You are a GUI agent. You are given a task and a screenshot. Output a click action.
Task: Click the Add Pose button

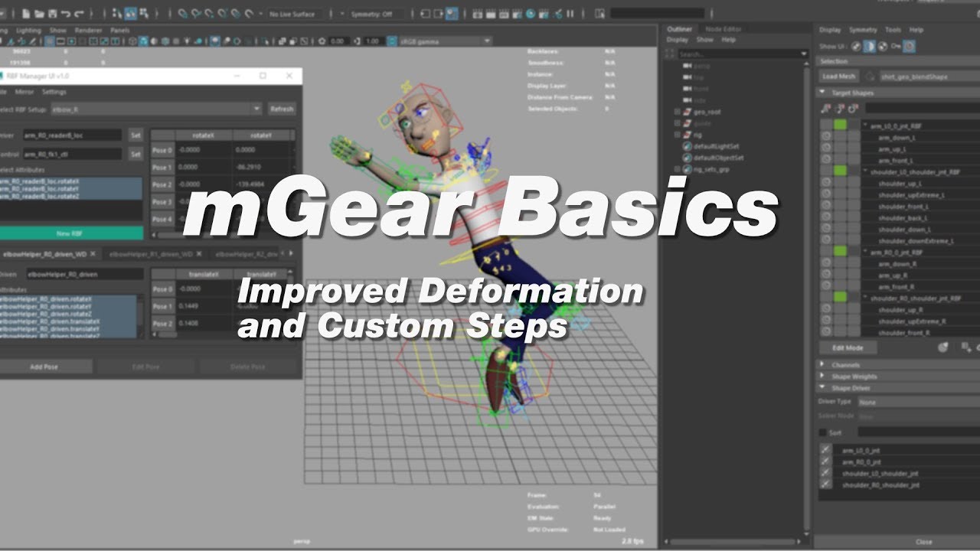click(44, 367)
